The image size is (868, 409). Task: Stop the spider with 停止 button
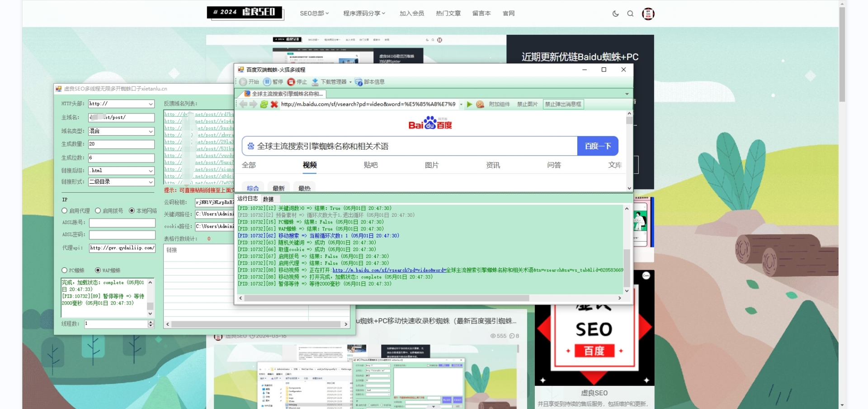(297, 82)
